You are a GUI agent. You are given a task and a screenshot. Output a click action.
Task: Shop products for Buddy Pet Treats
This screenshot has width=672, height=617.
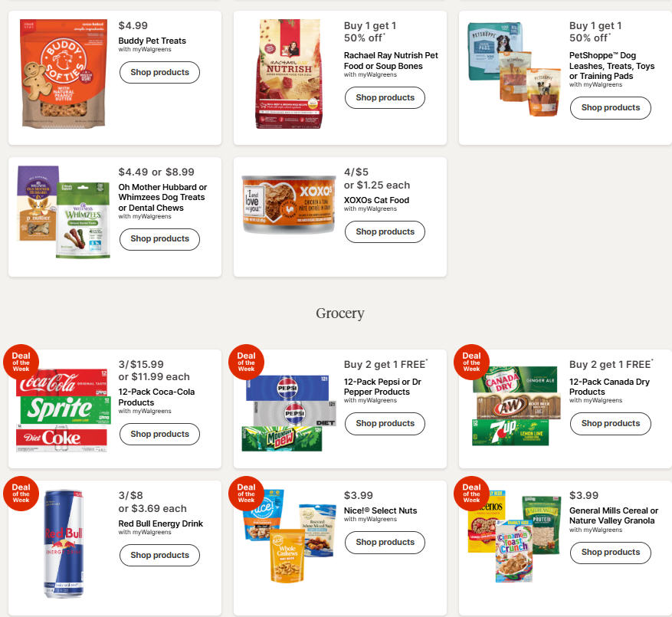pos(159,73)
